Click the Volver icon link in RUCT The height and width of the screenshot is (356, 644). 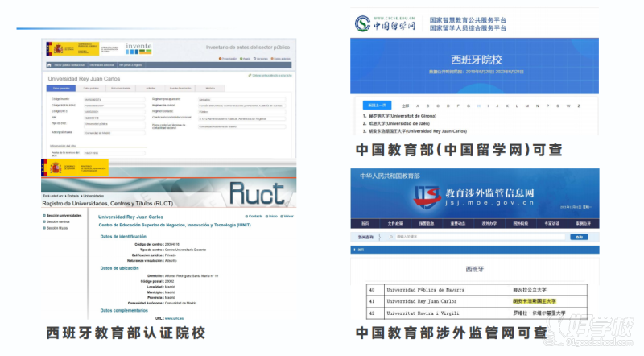pos(287,217)
